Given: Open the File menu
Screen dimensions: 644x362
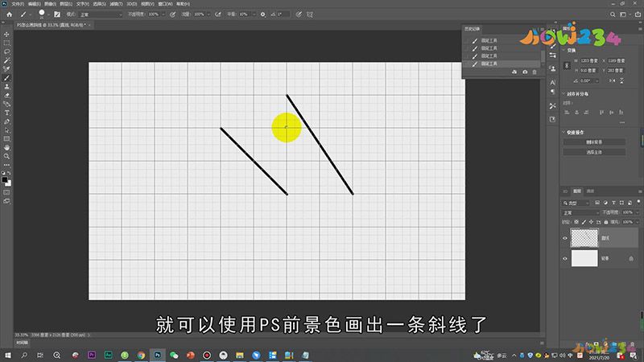Looking at the screenshot, I should pyautogui.click(x=18, y=4).
